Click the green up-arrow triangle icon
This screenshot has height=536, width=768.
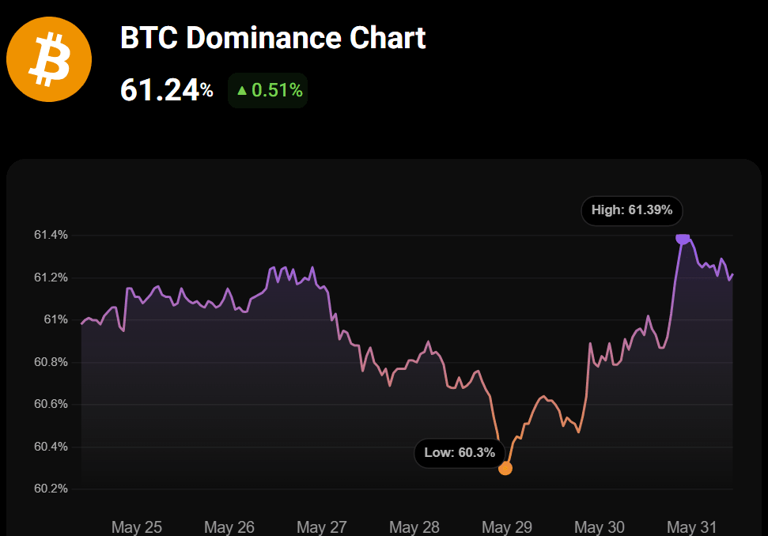point(241,91)
